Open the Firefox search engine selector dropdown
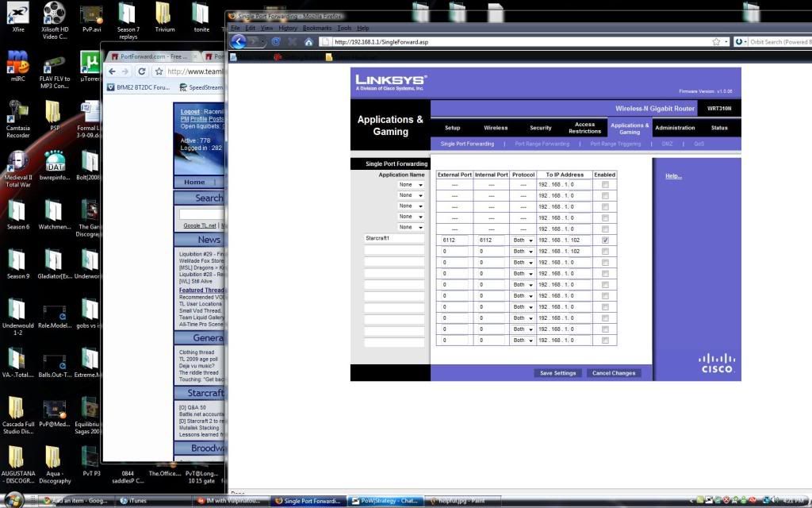This screenshot has height=508, width=812. 741,42
